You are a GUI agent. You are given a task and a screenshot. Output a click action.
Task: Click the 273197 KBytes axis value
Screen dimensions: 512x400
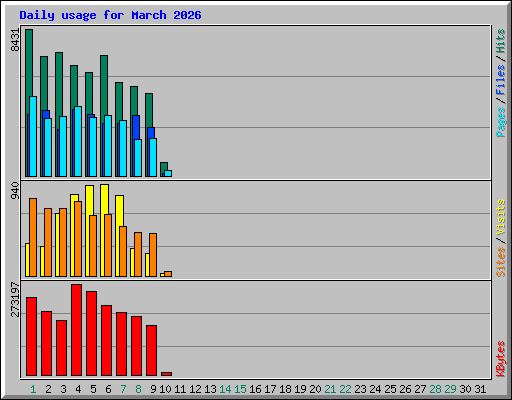[15, 299]
